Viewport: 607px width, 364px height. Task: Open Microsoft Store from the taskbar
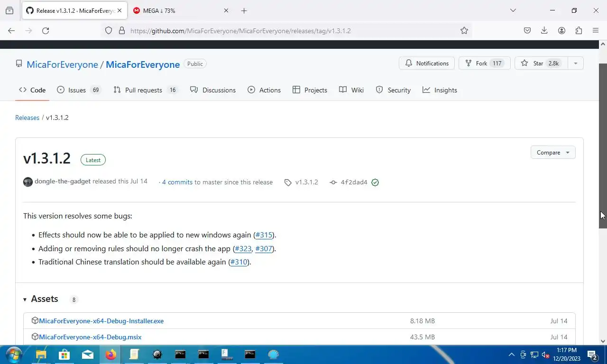click(x=64, y=355)
